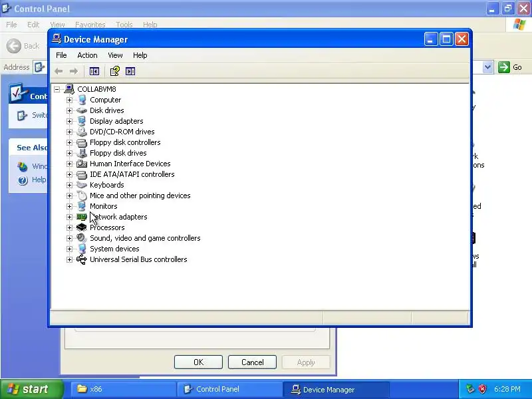Select the COLLABVM8 computer icon
This screenshot has height=399, width=532.
tap(69, 89)
